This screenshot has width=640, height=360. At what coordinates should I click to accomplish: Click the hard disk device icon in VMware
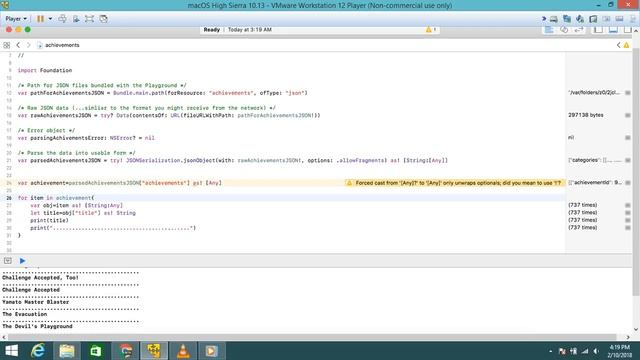point(553,19)
